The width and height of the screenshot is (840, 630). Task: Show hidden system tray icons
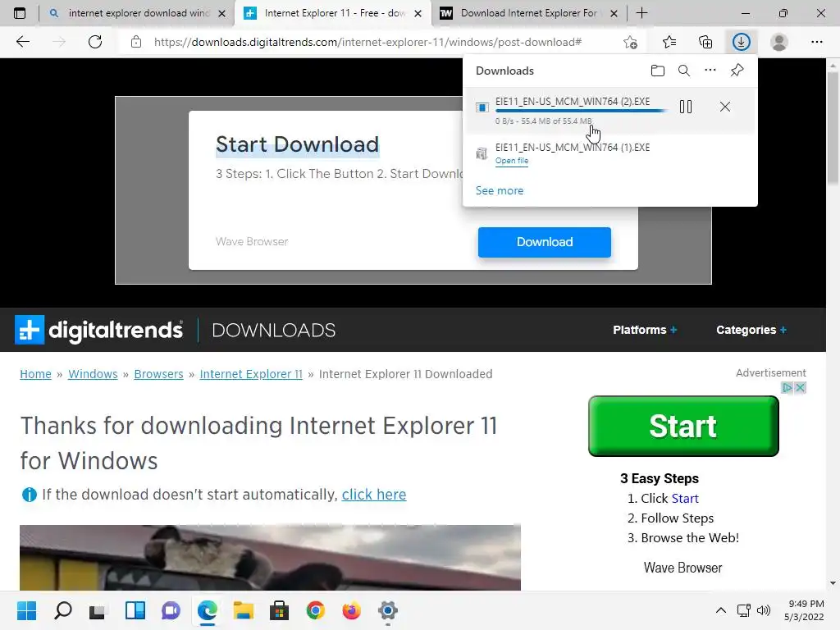tap(721, 610)
